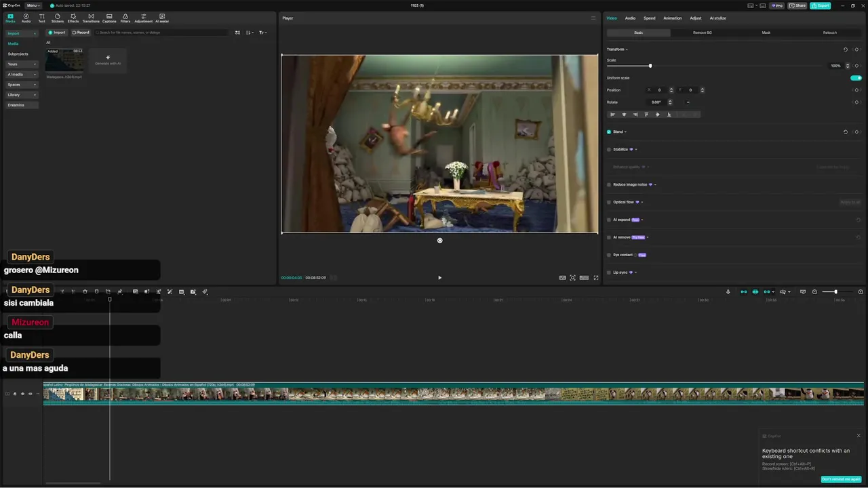Enable the Eye contact checkbox
868x488 pixels.
609,256
